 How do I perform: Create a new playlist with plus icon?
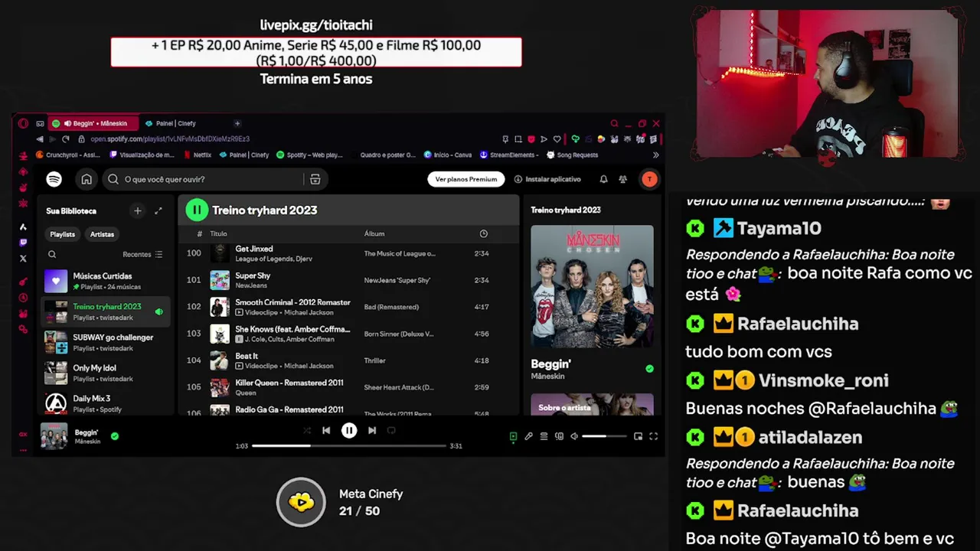coord(138,210)
